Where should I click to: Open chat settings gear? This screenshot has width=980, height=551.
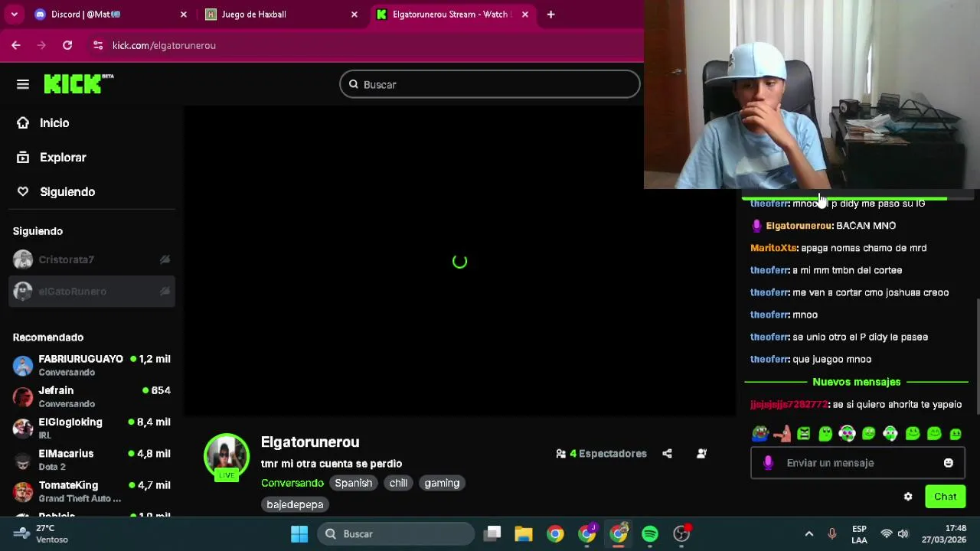coord(908,497)
